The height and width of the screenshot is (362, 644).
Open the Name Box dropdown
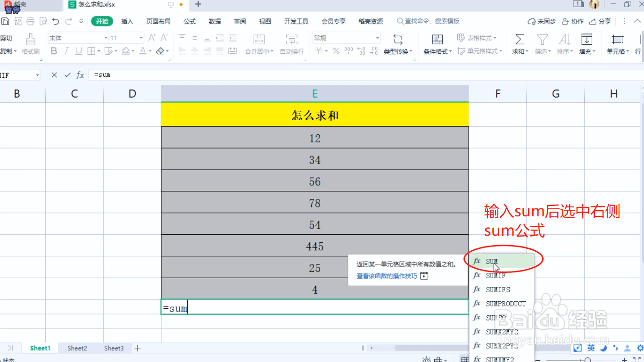point(37,75)
